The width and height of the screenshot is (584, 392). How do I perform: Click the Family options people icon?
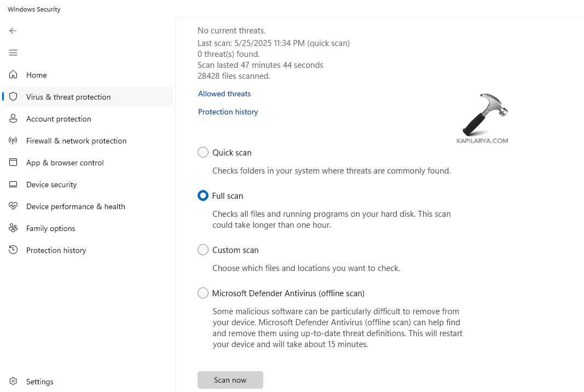13,228
